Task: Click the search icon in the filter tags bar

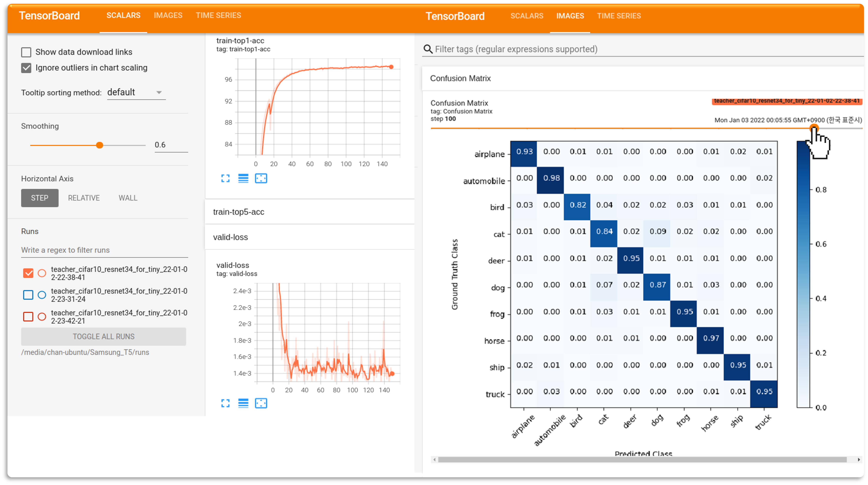Action: point(428,49)
